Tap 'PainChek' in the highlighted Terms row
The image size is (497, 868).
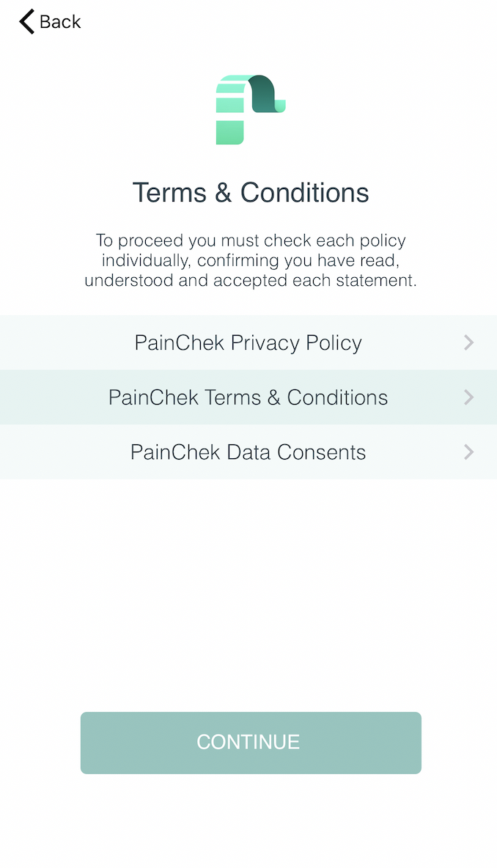pyautogui.click(x=153, y=397)
